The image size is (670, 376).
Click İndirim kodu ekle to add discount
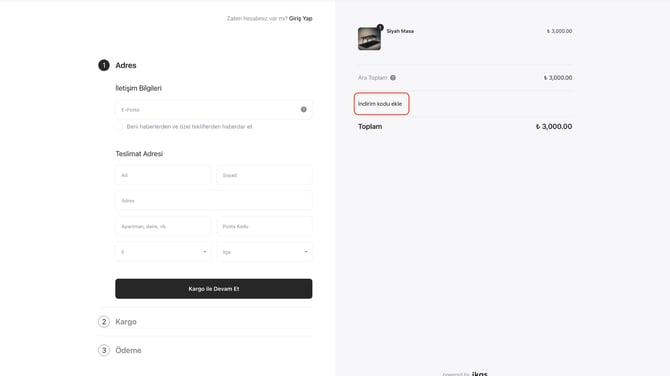pos(380,103)
